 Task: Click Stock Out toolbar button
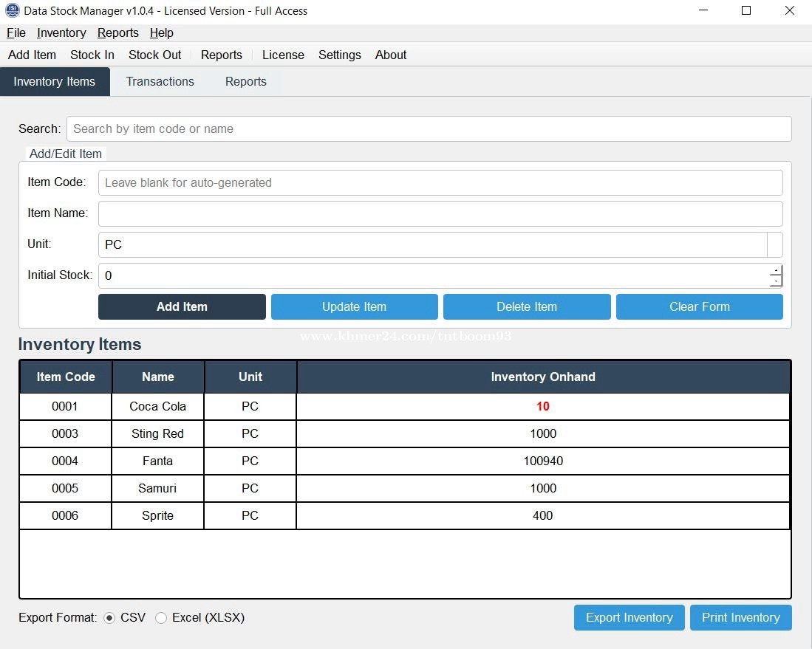155,55
